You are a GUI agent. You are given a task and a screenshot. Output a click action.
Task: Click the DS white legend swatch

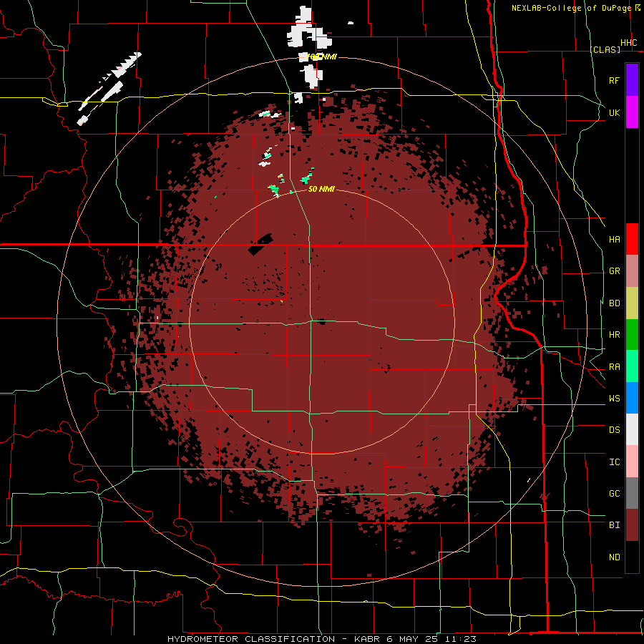(632, 429)
